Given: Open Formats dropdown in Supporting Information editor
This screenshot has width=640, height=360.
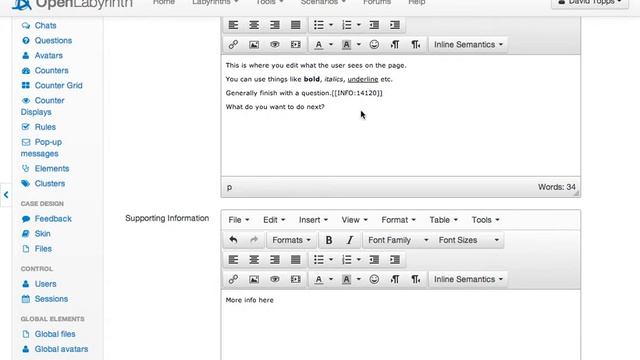Looking at the screenshot, I should (291, 240).
